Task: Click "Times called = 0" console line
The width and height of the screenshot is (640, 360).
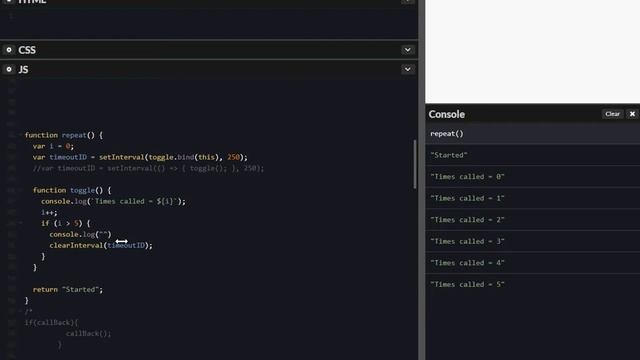Action: pyautogui.click(x=533, y=177)
